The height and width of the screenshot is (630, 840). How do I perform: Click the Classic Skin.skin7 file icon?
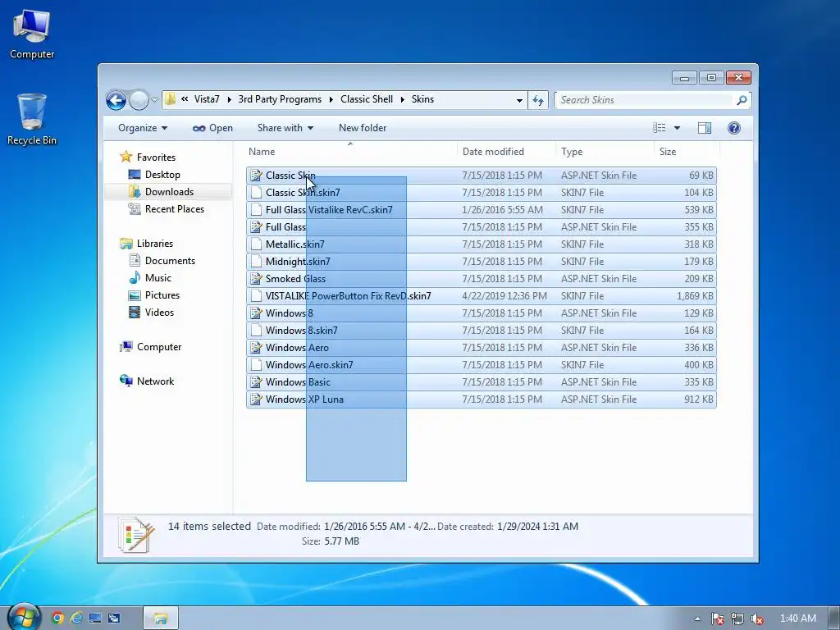(x=256, y=192)
